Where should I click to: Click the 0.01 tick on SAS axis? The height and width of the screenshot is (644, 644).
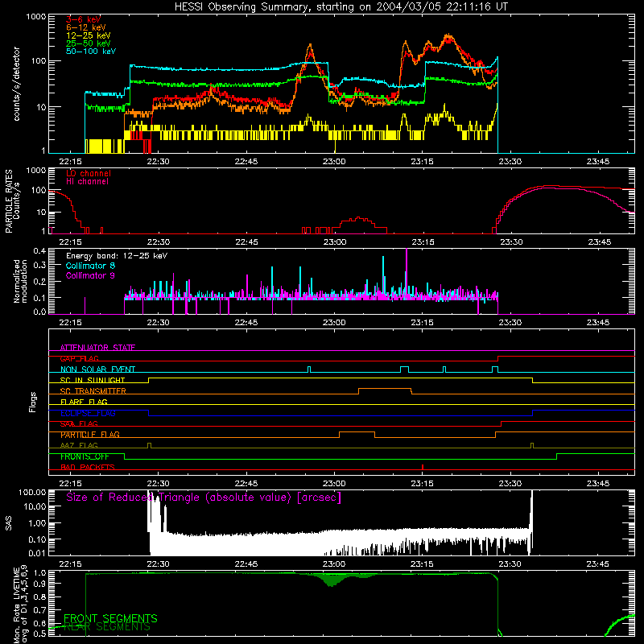click(x=37, y=553)
